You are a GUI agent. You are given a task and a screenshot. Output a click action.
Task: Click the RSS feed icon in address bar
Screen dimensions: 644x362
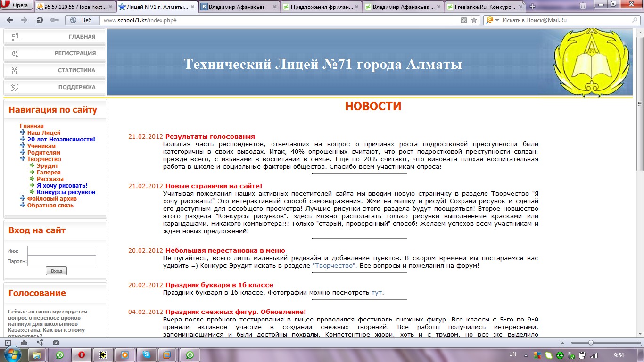click(x=464, y=20)
